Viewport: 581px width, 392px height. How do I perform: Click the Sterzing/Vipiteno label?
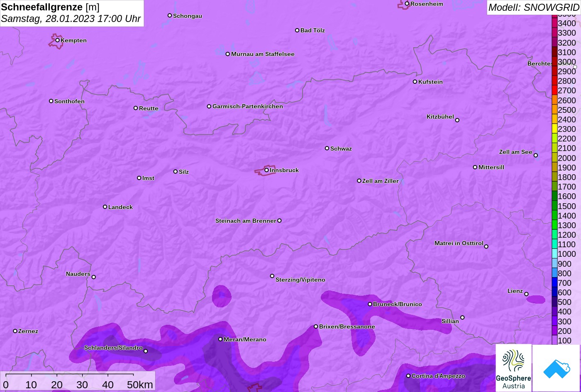[x=300, y=280]
